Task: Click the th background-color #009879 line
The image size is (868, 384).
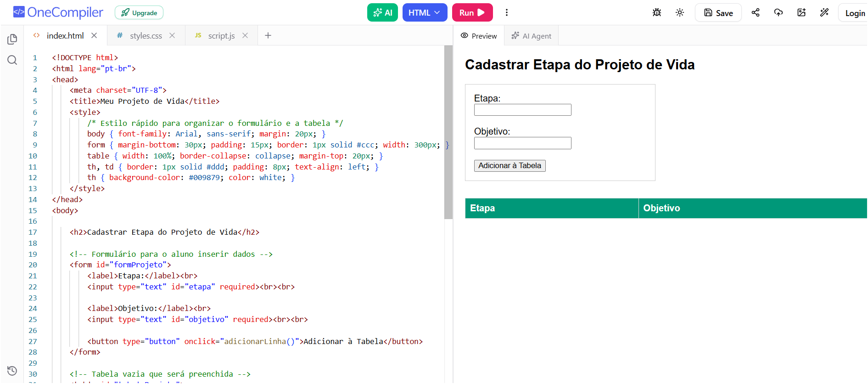Action: coord(191,178)
